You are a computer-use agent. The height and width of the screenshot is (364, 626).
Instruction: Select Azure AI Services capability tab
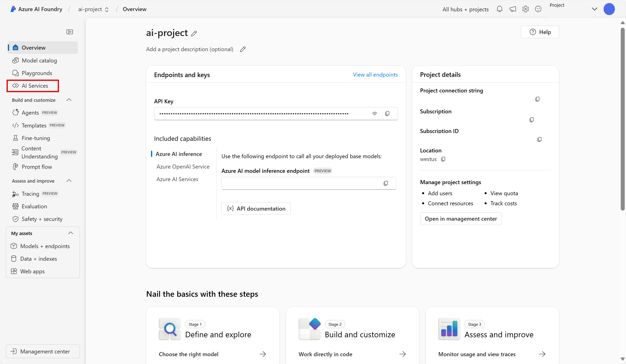pyautogui.click(x=177, y=179)
